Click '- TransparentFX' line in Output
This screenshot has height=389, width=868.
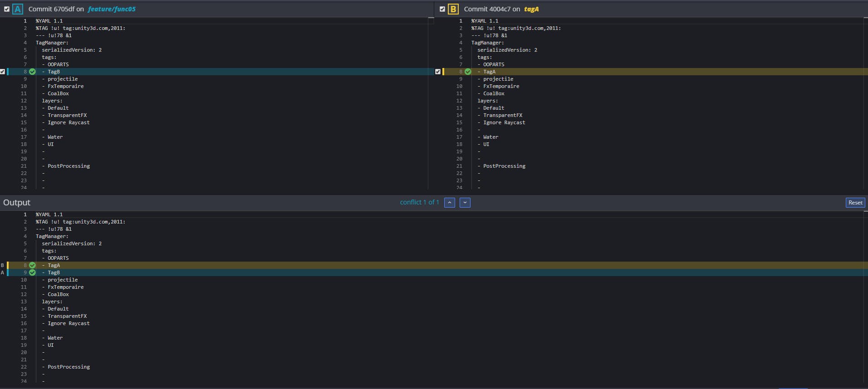pyautogui.click(x=64, y=316)
